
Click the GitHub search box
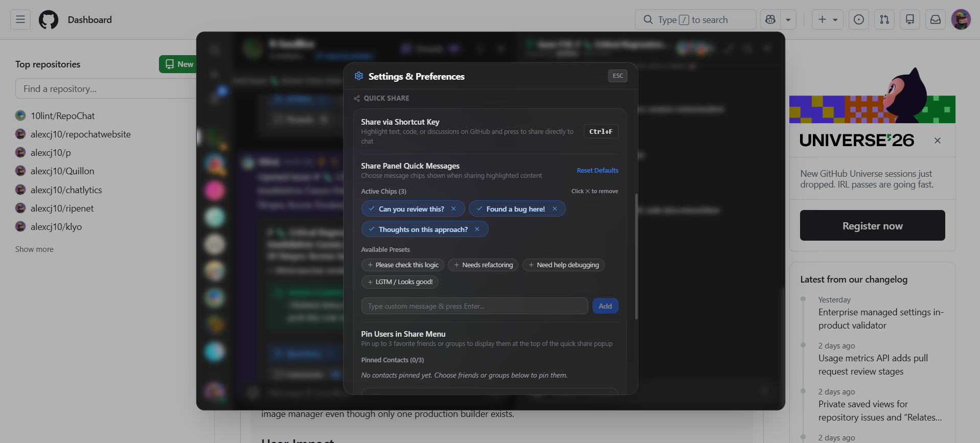tap(695, 19)
